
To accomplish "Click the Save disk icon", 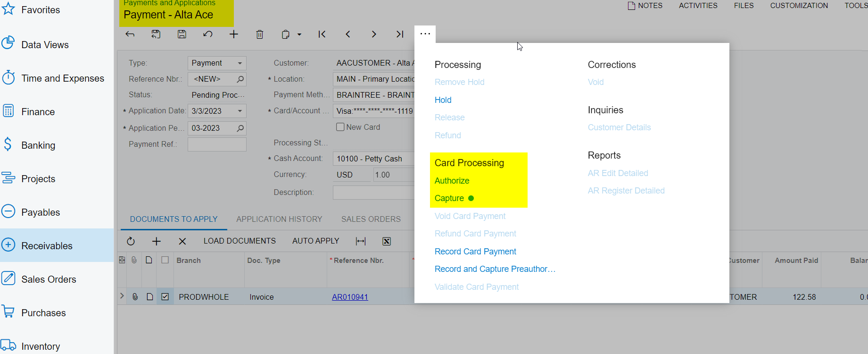I will click(182, 34).
